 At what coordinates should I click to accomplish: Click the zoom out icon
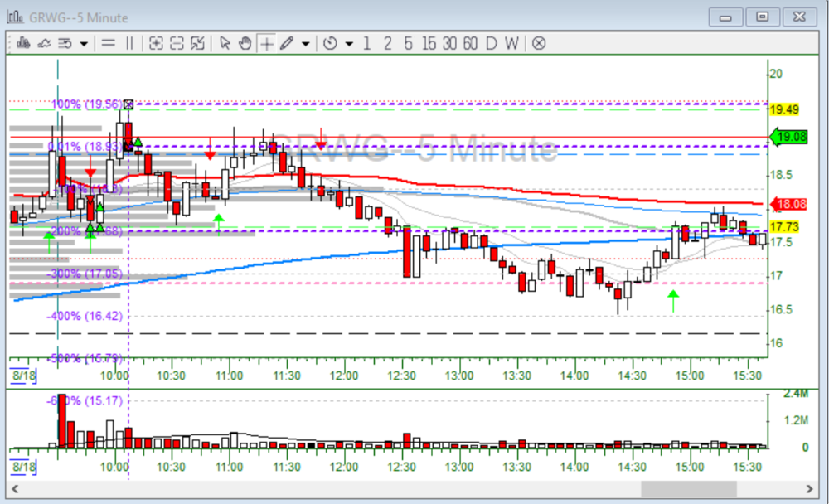coord(177,44)
